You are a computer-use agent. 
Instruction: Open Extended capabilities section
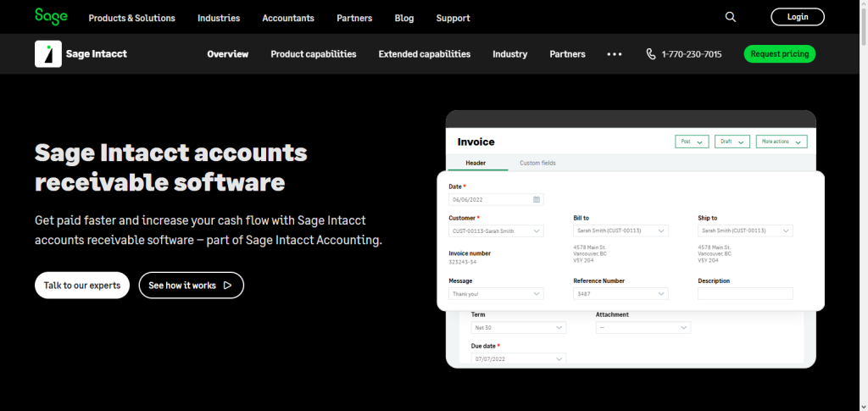point(425,54)
